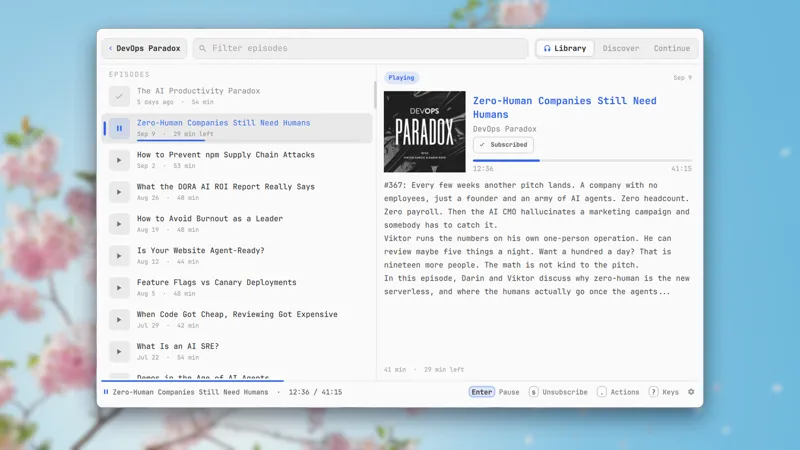The height and width of the screenshot is (450, 800).
Task: Pause Zero-Human Companies episode via its list icon
Action: pos(119,129)
